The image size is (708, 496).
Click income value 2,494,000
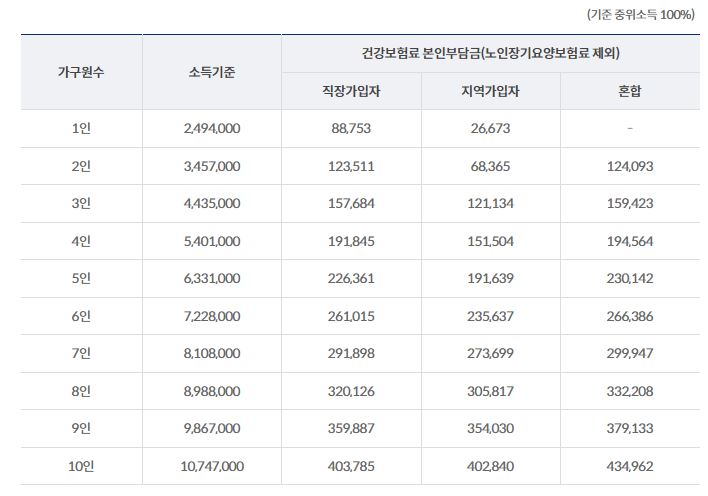(x=212, y=128)
